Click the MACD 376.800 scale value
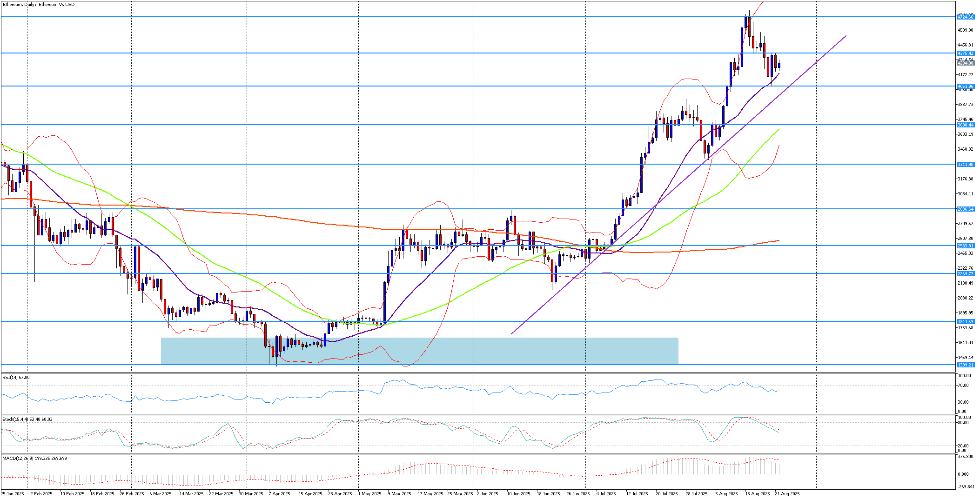Viewport: 980px width, 499px height. 966,457
